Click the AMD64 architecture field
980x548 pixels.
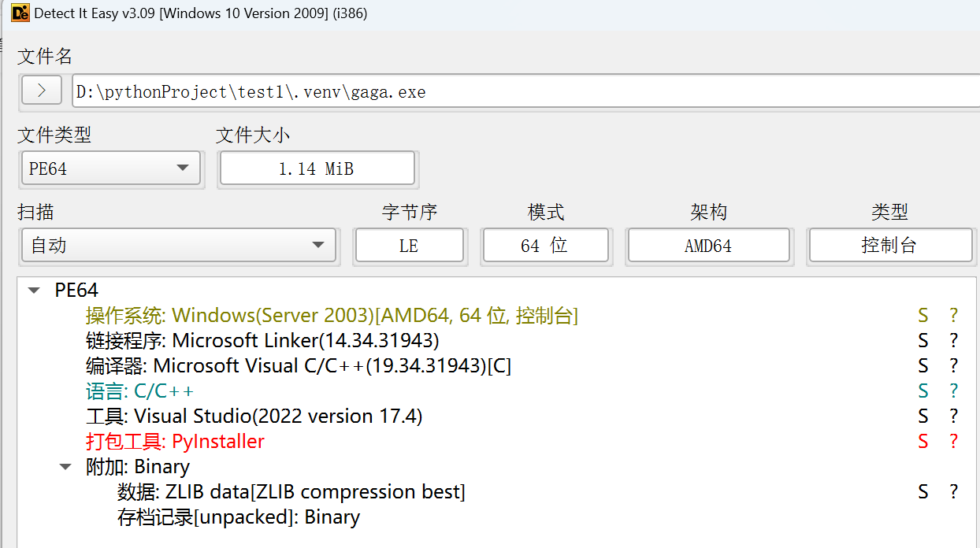coord(708,245)
